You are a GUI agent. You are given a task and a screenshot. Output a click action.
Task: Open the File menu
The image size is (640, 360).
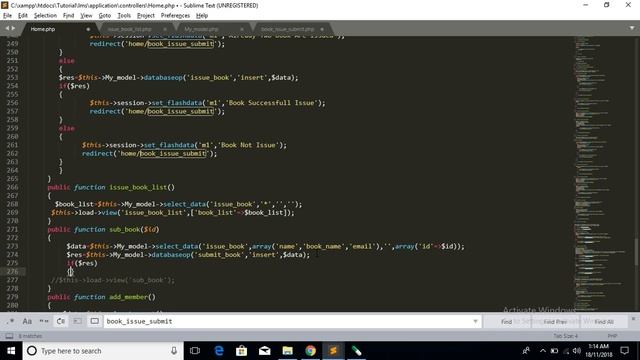[x=7, y=16]
